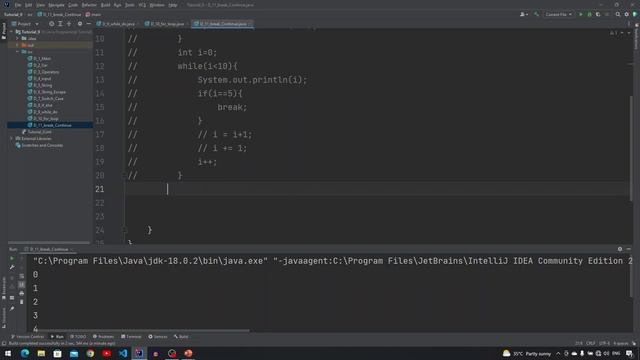The width and height of the screenshot is (640, 360).
Task: Collapse the src folder
Action: click(18, 52)
